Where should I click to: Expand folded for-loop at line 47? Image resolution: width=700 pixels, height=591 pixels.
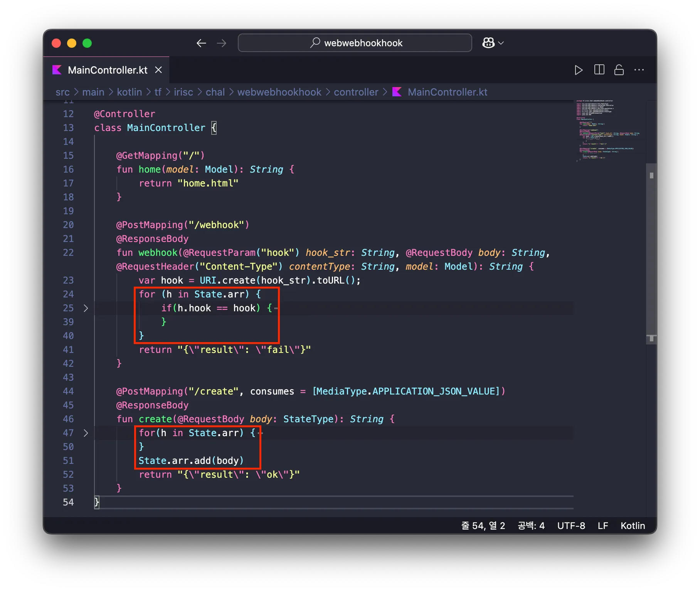click(x=86, y=433)
